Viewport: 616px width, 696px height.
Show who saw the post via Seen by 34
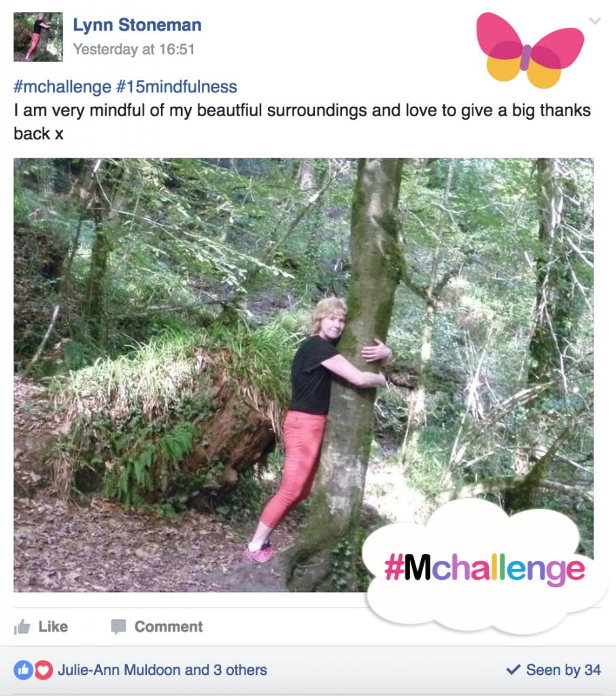563,669
